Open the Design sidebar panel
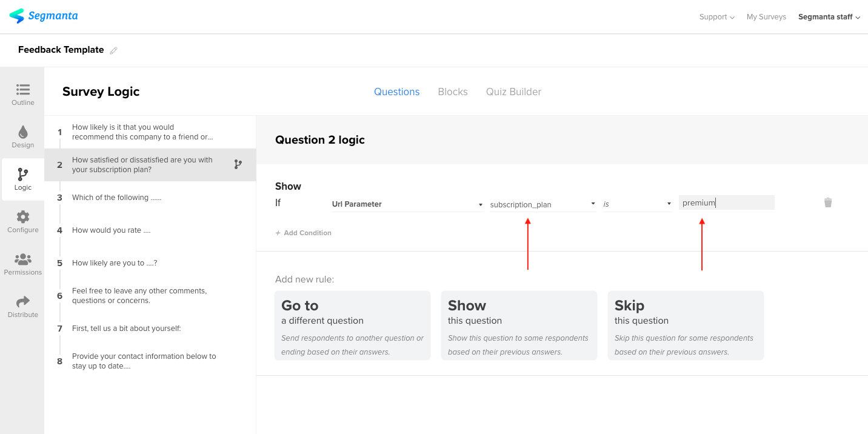The width and height of the screenshot is (868, 434). tap(23, 137)
